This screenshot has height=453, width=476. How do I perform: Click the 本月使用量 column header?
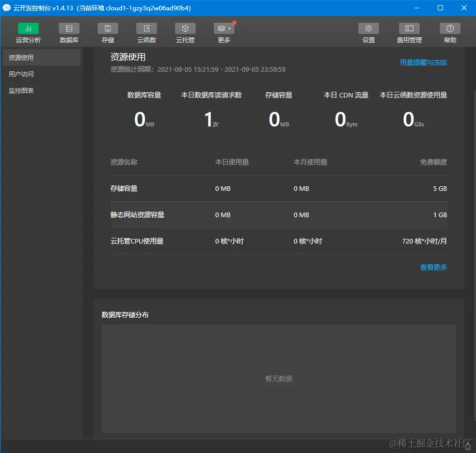pos(310,162)
